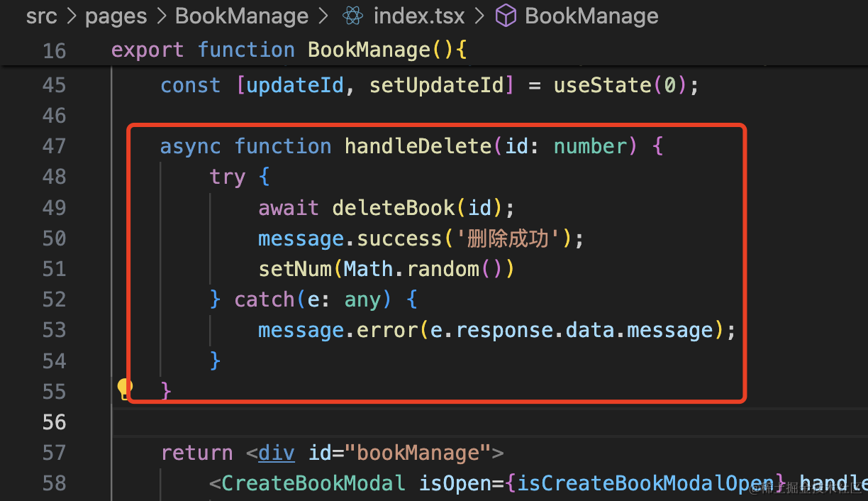Click the cube symbol icon in breadcrumb

pos(505,16)
